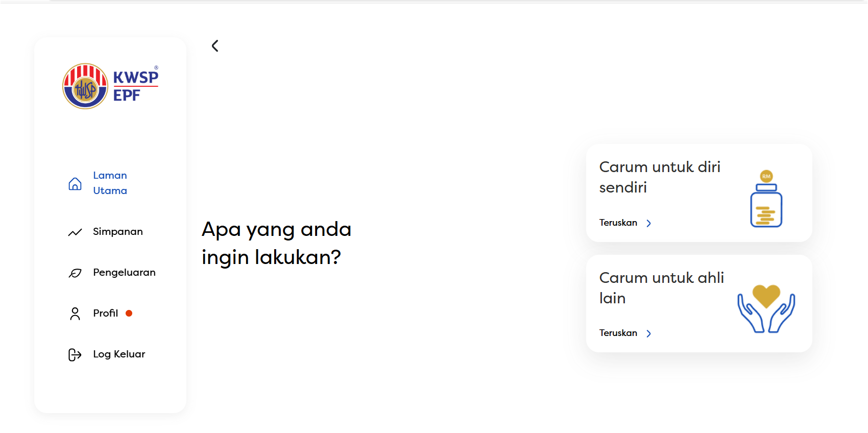Click the home icon beside Laman Utama
The height and width of the screenshot is (433, 868).
75,184
